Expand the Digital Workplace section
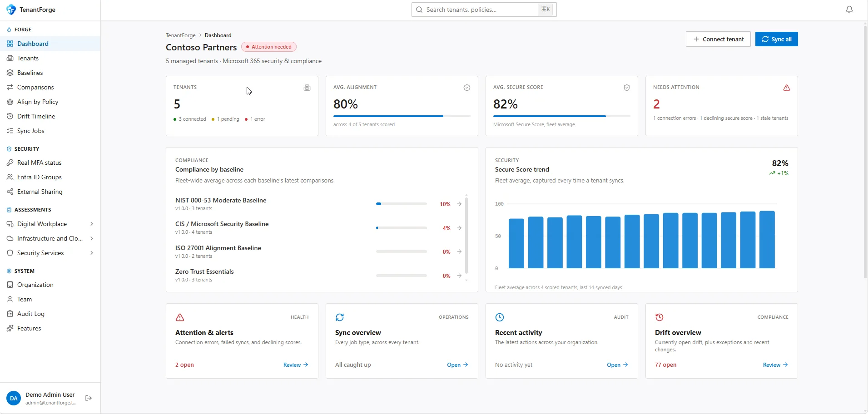The image size is (868, 414). pyautogui.click(x=92, y=224)
